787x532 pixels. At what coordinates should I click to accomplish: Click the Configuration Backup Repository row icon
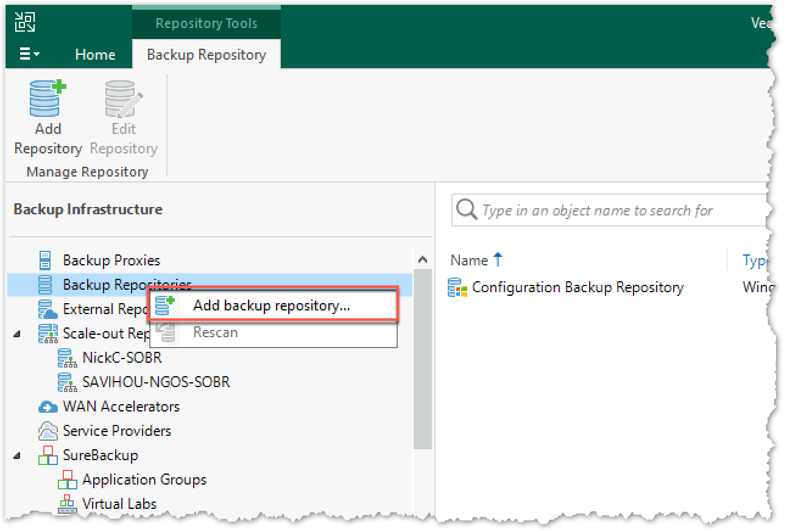click(457, 287)
